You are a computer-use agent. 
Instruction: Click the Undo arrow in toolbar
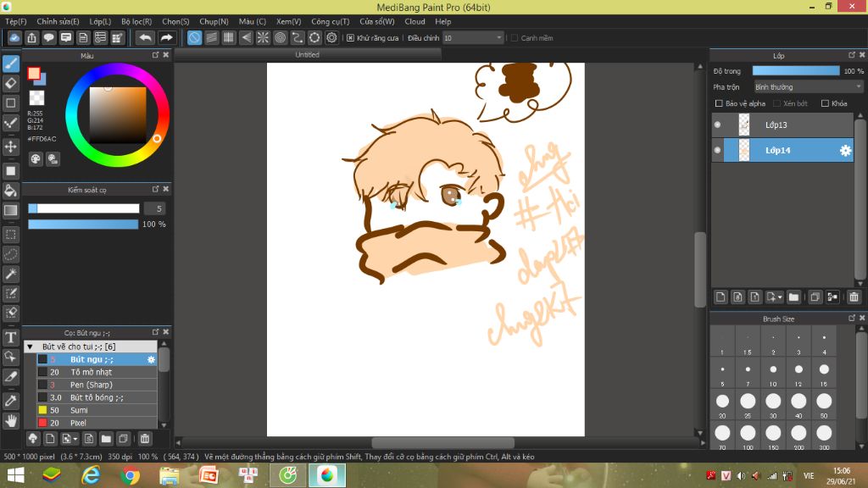[145, 37]
